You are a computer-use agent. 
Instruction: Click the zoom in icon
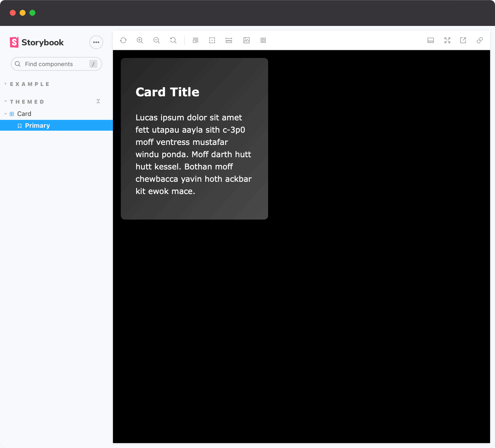pos(140,41)
